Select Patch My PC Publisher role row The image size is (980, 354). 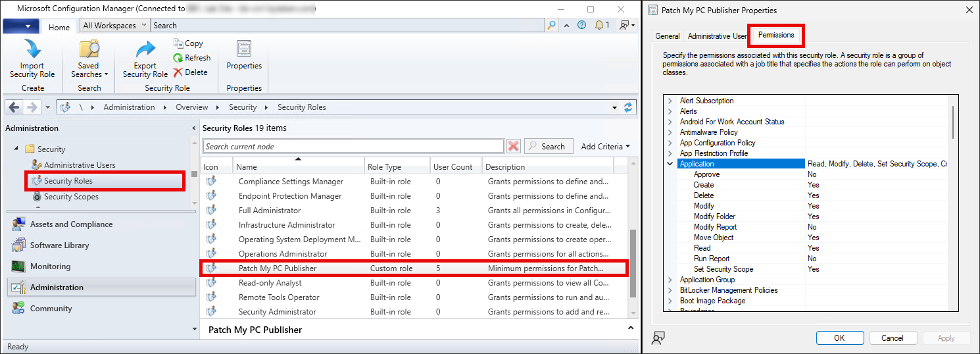tap(414, 268)
